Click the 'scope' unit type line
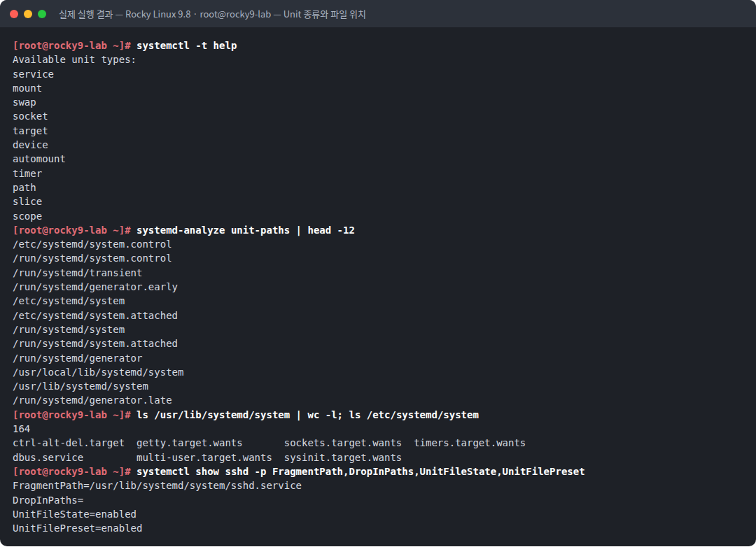This screenshot has width=756, height=547. pos(27,216)
